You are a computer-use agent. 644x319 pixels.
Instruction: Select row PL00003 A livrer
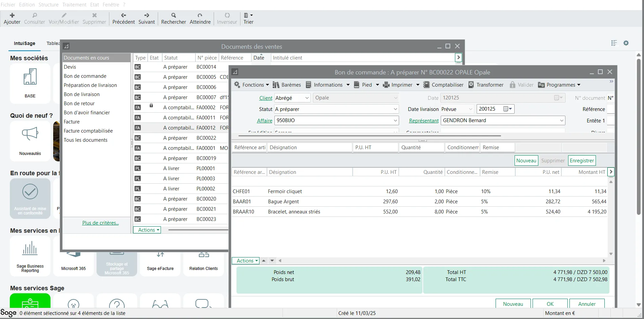point(181,179)
